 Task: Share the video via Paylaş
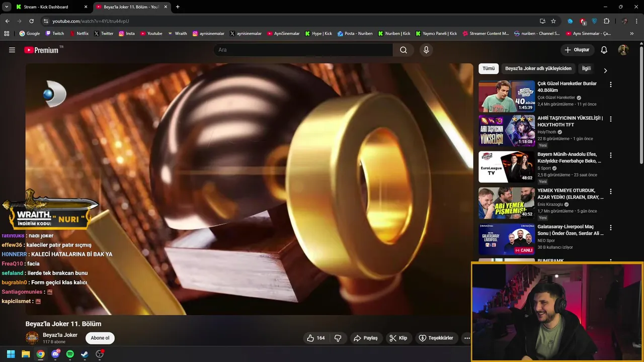pyautogui.click(x=366, y=338)
